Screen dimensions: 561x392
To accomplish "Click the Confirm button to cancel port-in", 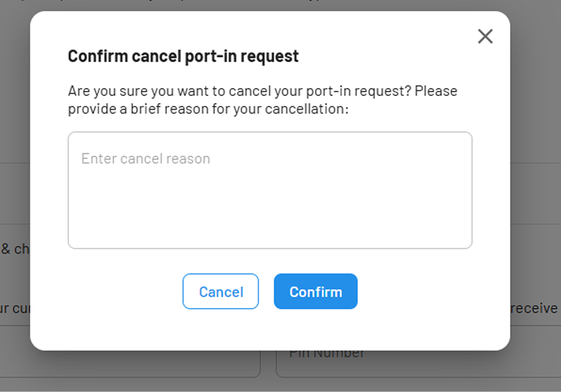I will (x=315, y=291).
